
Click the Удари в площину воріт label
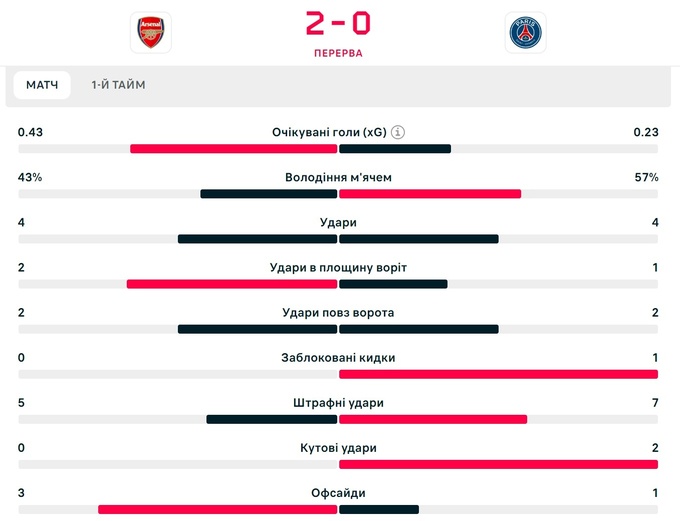(338, 267)
